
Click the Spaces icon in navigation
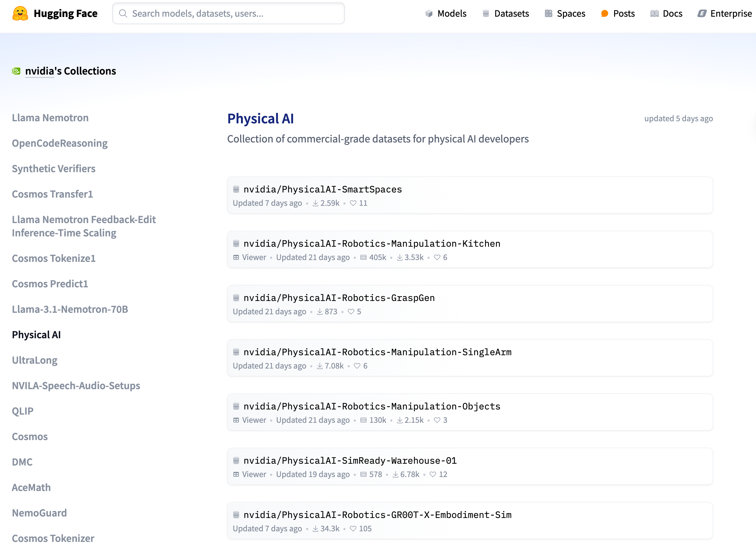point(548,13)
